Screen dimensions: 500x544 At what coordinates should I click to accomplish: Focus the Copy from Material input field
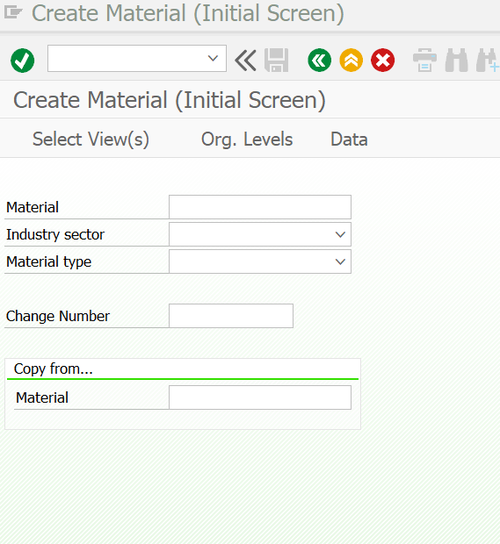pyautogui.click(x=260, y=398)
